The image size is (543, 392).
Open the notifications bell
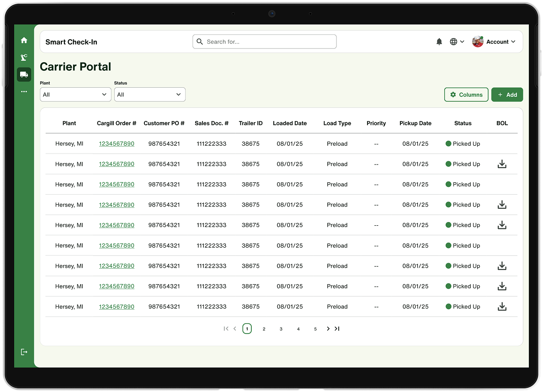[x=439, y=42]
